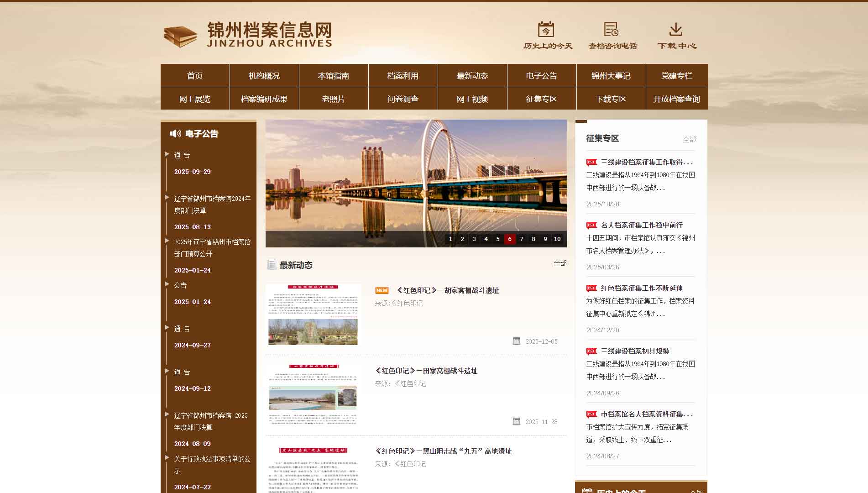Viewport: 868px width, 493px height.
Task: Open 网上展览 in the navigation
Action: point(195,99)
